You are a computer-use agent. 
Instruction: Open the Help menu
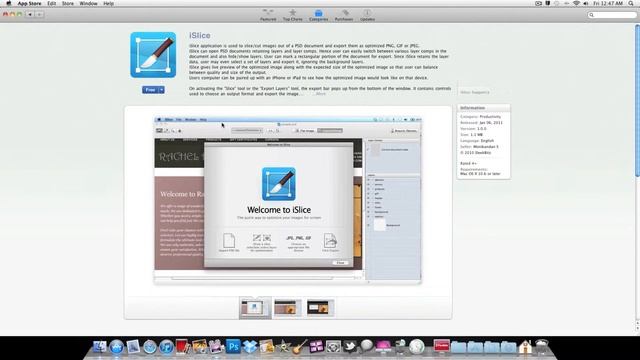pyautogui.click(x=108, y=3)
